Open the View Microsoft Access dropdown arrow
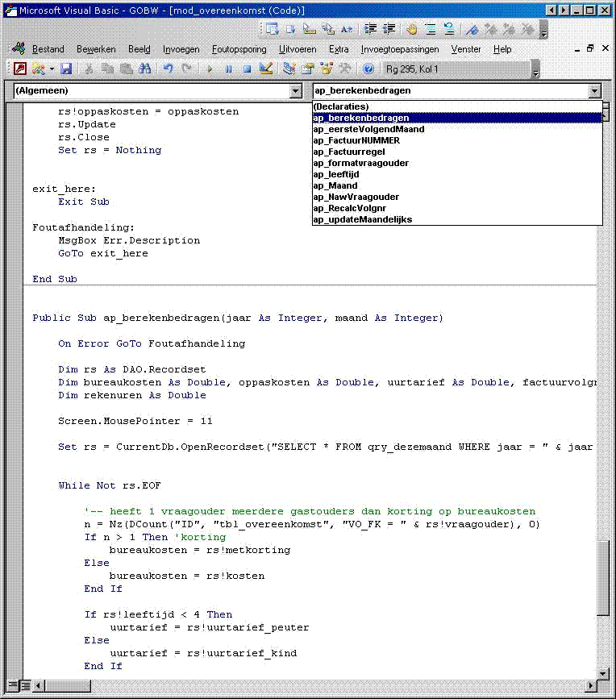Image resolution: width=616 pixels, height=699 pixels. coord(52,69)
